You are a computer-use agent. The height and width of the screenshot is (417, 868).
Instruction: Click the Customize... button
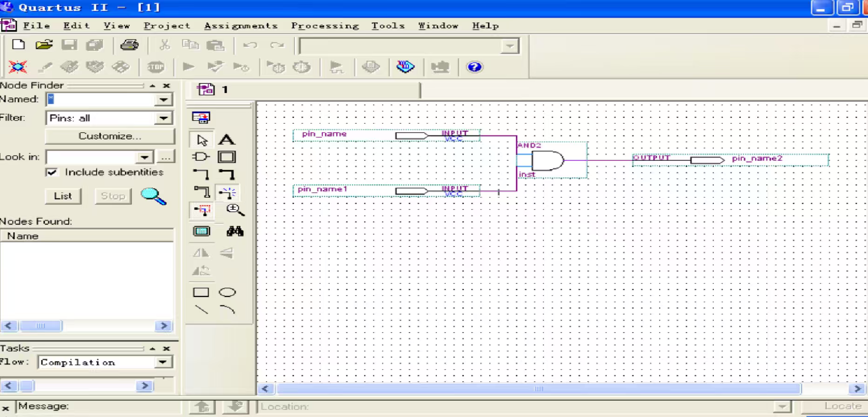pyautogui.click(x=110, y=136)
